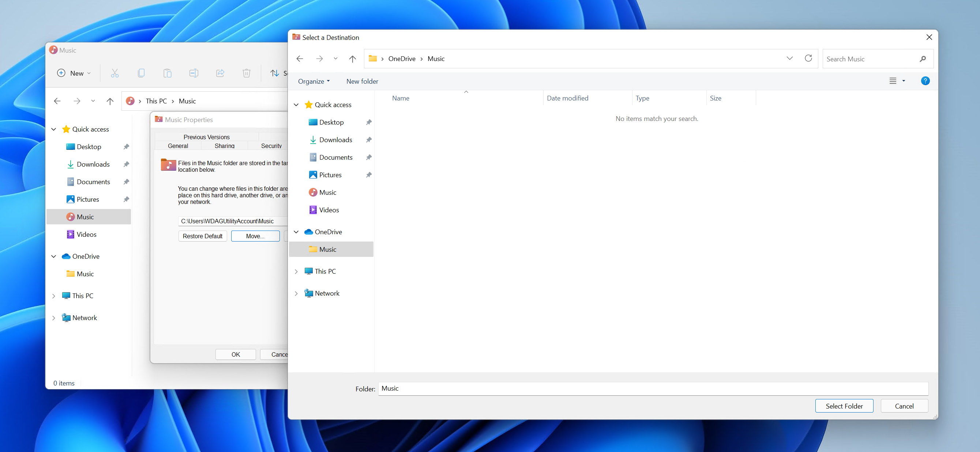
Task: Click the Paste icon in the toolbar
Action: [x=168, y=73]
